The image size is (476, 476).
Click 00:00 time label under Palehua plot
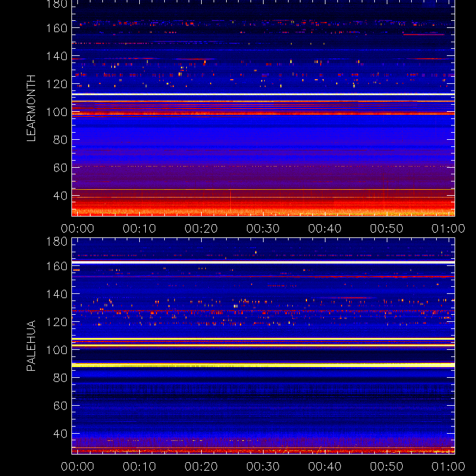coord(77,466)
